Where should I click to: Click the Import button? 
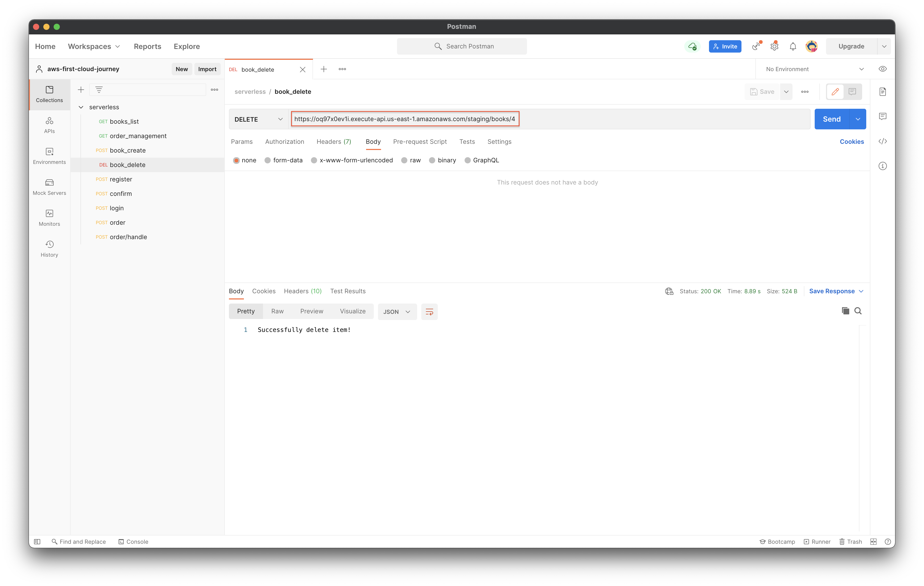pyautogui.click(x=207, y=69)
